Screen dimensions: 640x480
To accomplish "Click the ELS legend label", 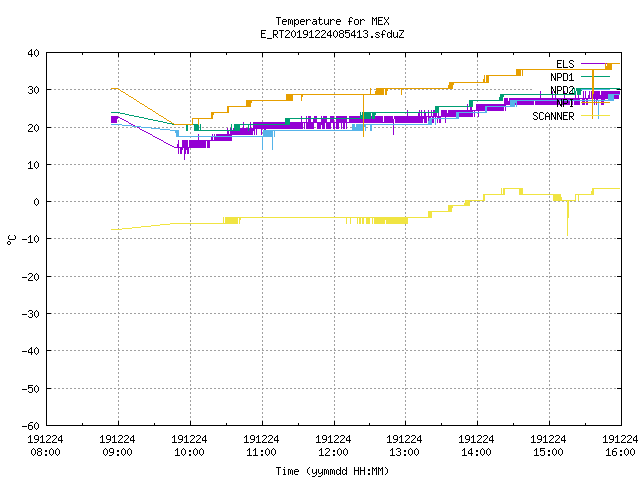I will click(x=565, y=64).
